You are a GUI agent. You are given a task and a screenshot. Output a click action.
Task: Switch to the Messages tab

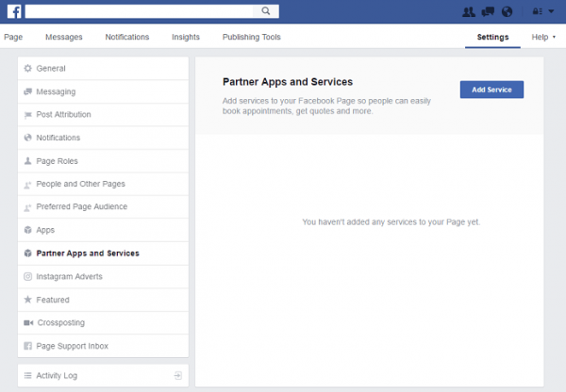[x=64, y=37]
